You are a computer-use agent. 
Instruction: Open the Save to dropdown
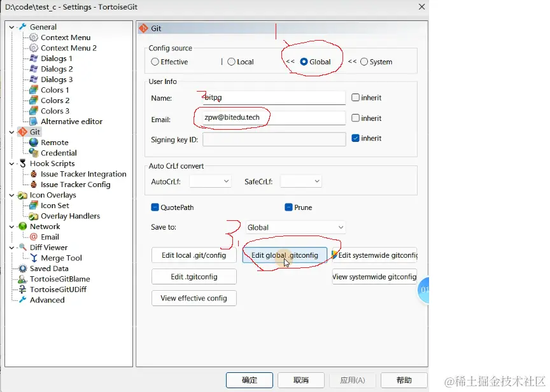(x=295, y=227)
